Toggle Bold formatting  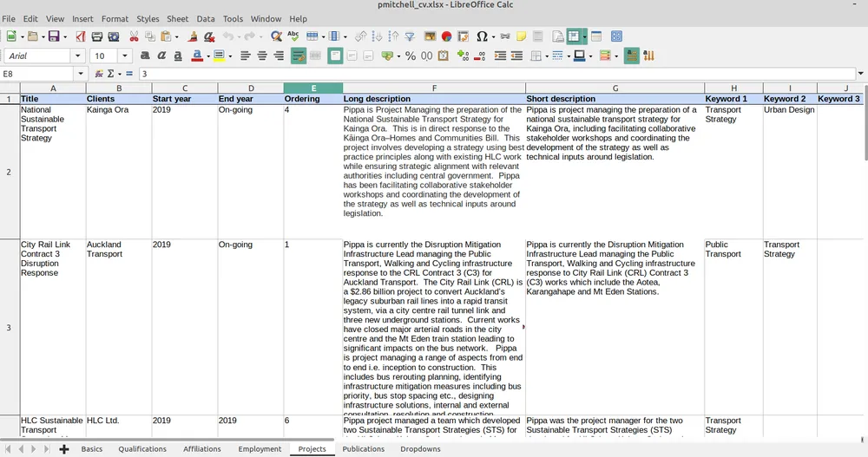click(x=145, y=55)
